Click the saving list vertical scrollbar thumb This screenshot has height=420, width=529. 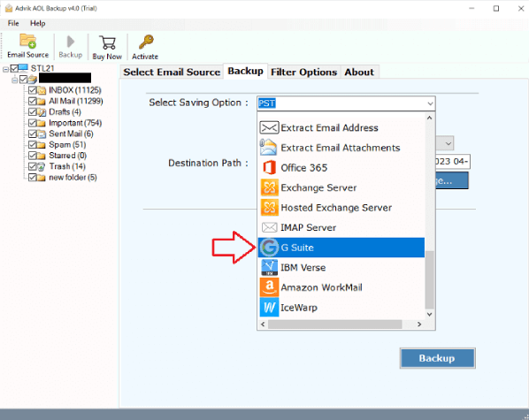tap(429, 279)
